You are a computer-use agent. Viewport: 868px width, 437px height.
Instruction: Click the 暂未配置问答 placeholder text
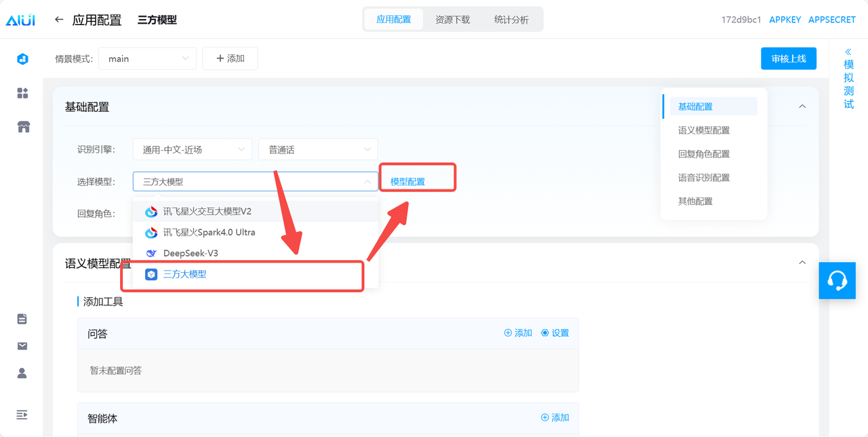click(116, 370)
